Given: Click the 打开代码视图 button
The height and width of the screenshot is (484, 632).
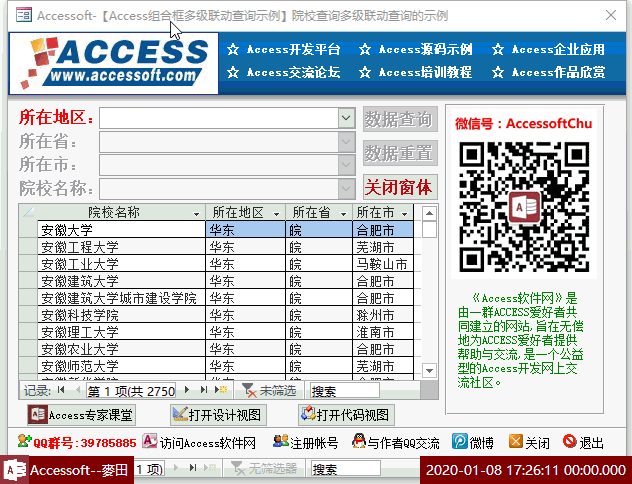Looking at the screenshot, I should tap(346, 415).
